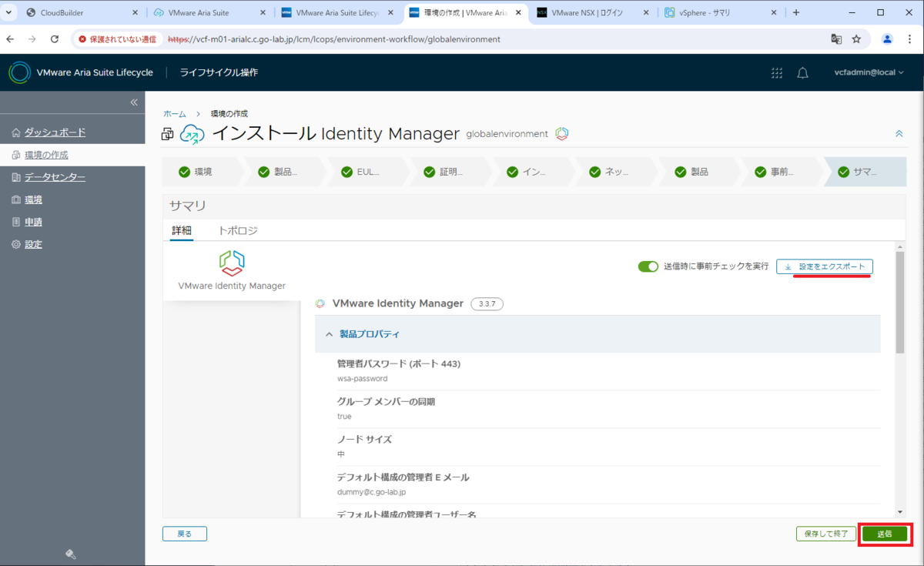924x566 pixels.
Task: Click the forward navigation arrow
Action: 32,39
